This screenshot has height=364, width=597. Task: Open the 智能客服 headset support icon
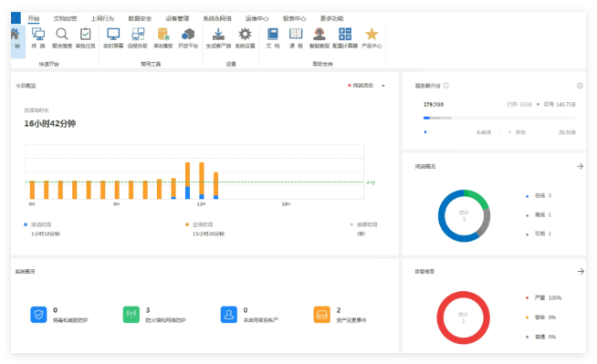pos(319,35)
